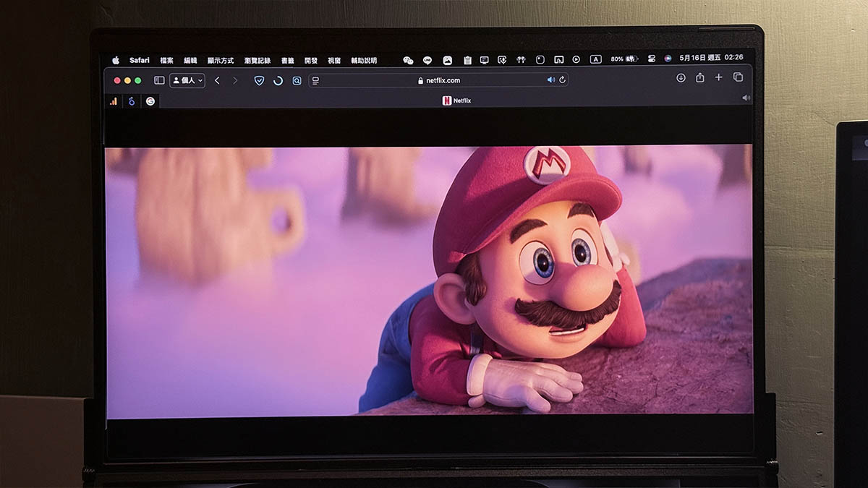Open the screen mirroring menu bar icon
Image resolution: width=868 pixels, height=488 pixels.
click(x=558, y=60)
